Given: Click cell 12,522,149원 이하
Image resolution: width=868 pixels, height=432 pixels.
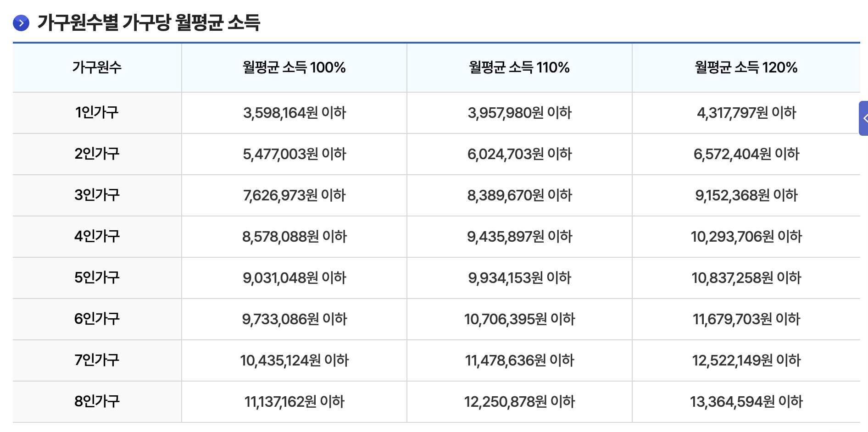Looking at the screenshot, I should (746, 360).
